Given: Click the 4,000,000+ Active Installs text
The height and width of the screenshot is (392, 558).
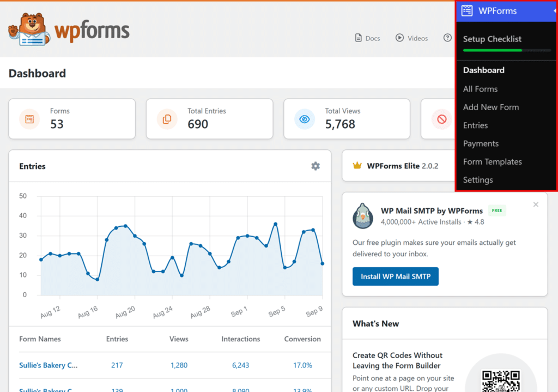Looking at the screenshot, I should click(x=421, y=222).
